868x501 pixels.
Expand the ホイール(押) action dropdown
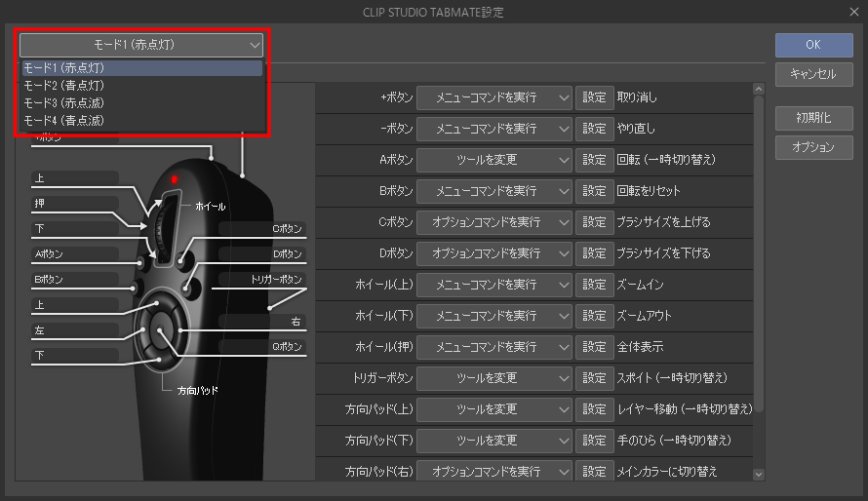(x=494, y=347)
